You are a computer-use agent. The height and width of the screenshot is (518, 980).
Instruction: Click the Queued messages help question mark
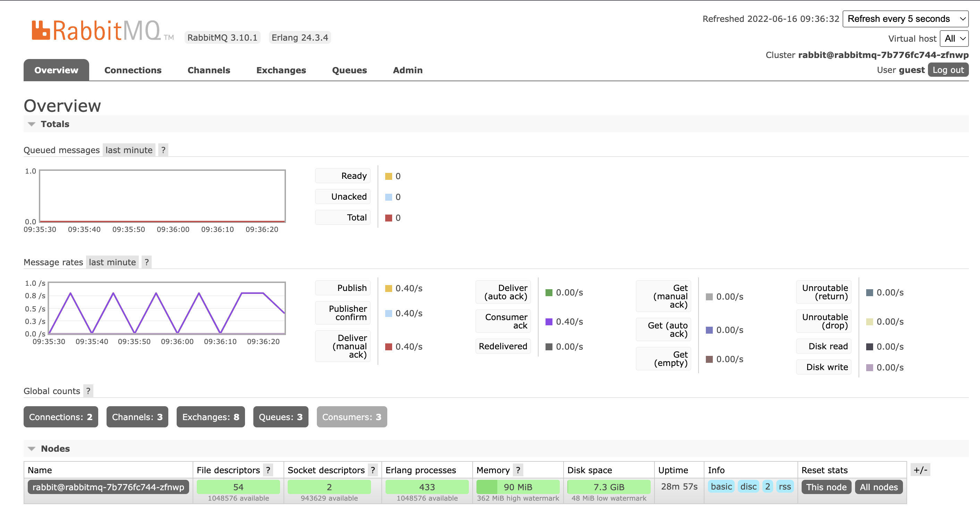[163, 150]
